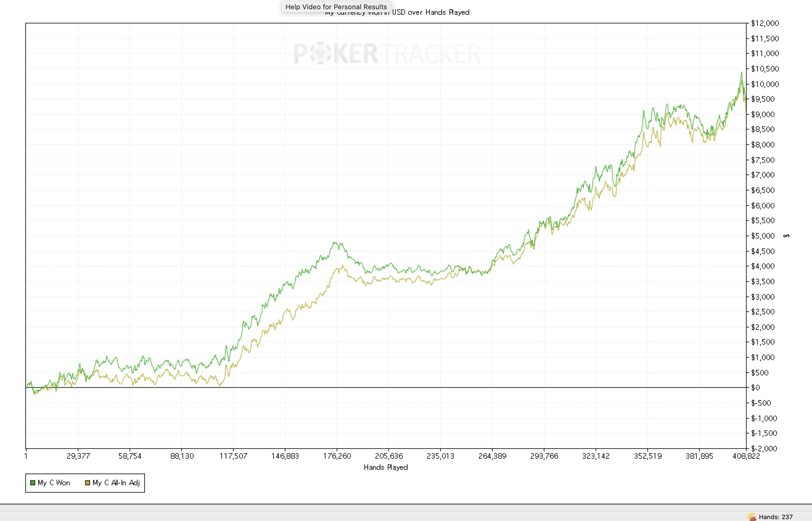Click the $7,000 y-axis label

(763, 175)
